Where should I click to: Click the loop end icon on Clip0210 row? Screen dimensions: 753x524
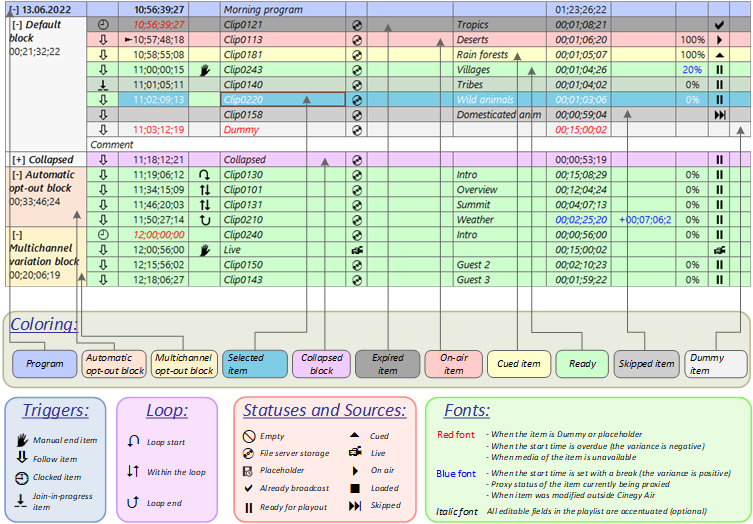click(x=204, y=220)
